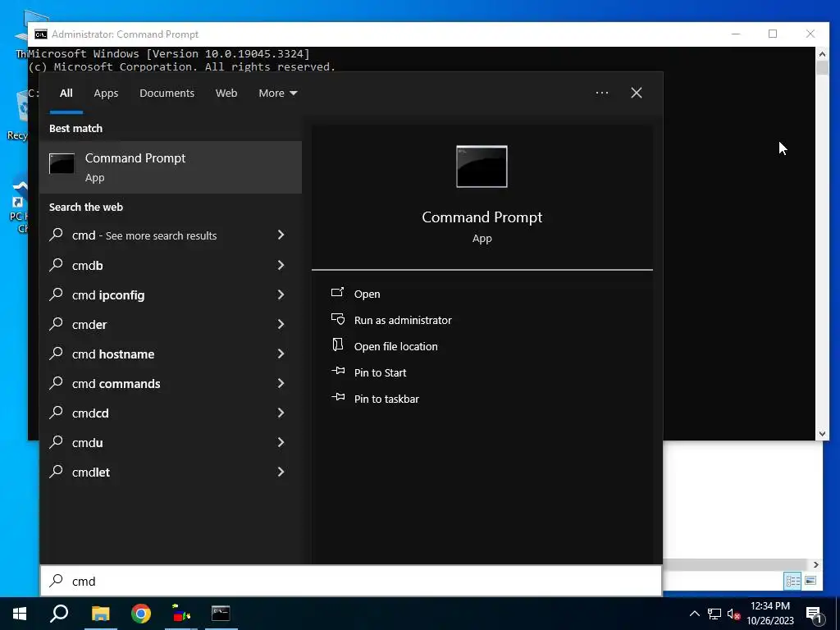Click the Run as administrator shield icon
This screenshot has width=840, height=630.
pyautogui.click(x=337, y=319)
